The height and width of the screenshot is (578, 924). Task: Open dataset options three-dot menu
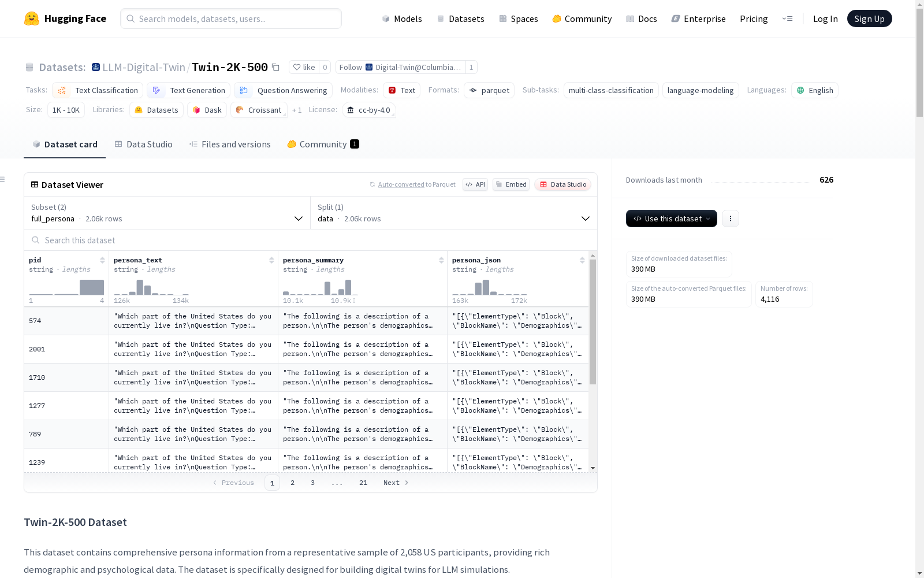pos(731,218)
